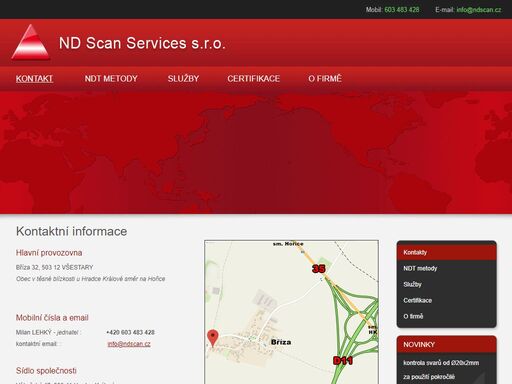The image size is (512, 384).
Task: Click the ND Scan Services s.r.o. title
Action: click(x=142, y=43)
